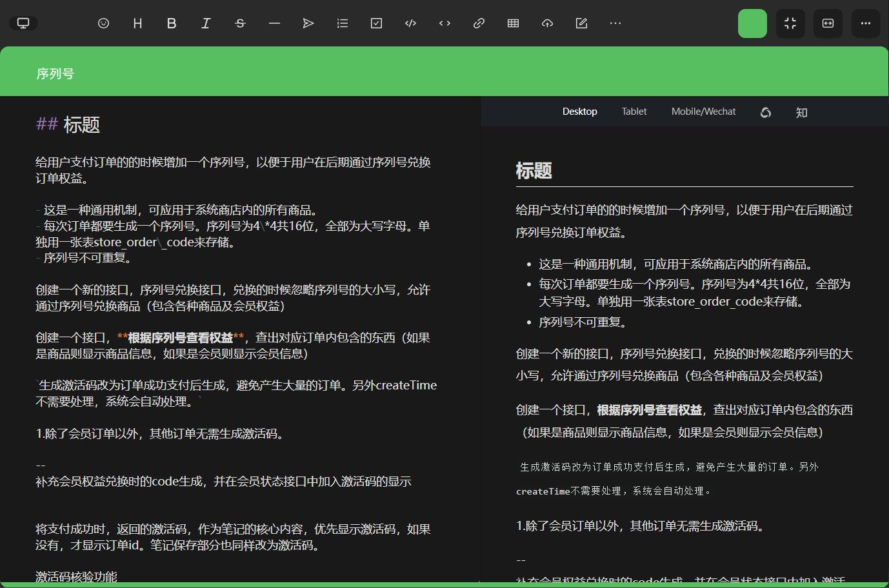Open the toolbar overflow menu
The width and height of the screenshot is (889, 588).
(615, 23)
